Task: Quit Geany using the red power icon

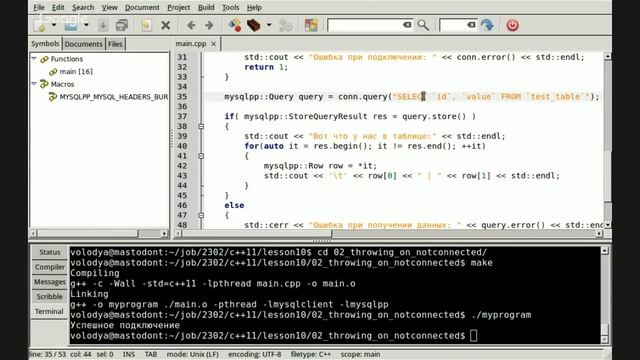Action: click(512, 25)
